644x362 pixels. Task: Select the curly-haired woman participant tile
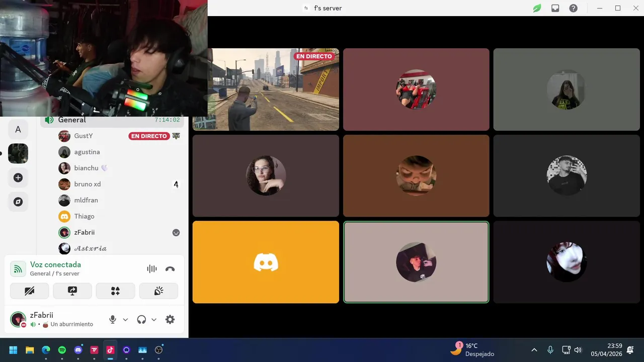[266, 175]
